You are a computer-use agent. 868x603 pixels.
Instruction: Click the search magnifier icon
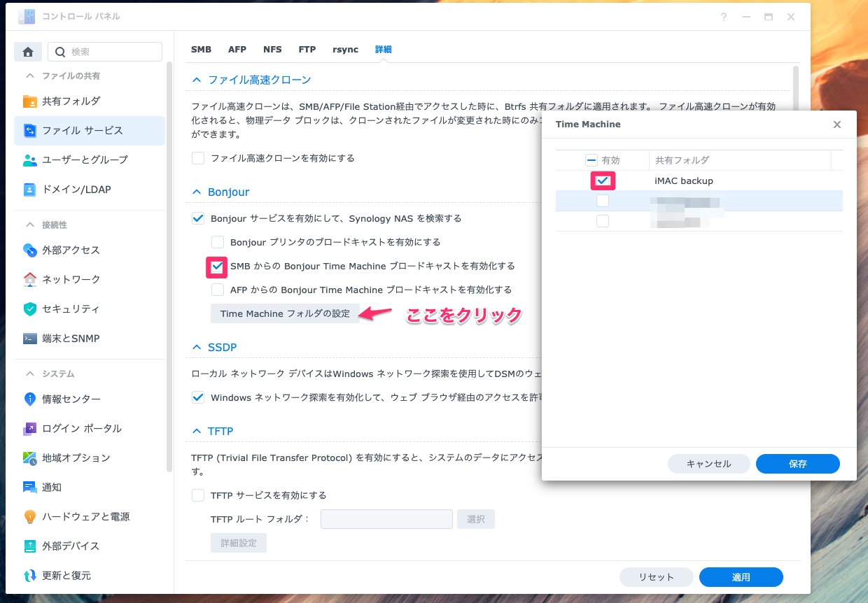(x=59, y=52)
